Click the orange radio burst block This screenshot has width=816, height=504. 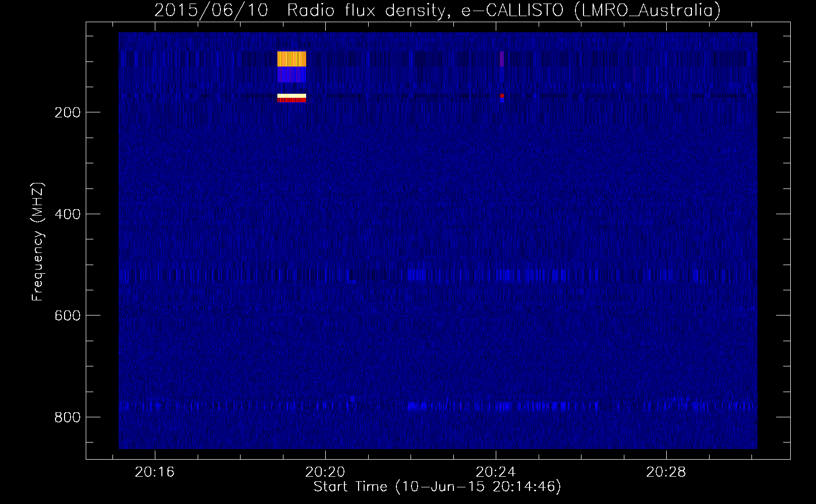click(x=292, y=59)
